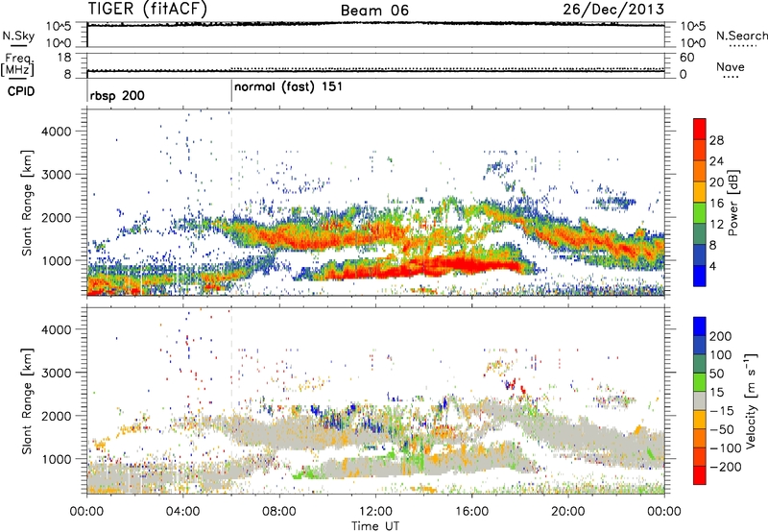
Task: Click the date label 26/Dec/2013
Action: (613, 9)
